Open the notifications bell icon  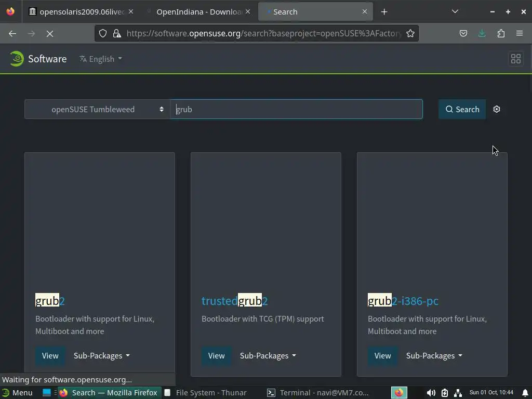(x=525, y=393)
